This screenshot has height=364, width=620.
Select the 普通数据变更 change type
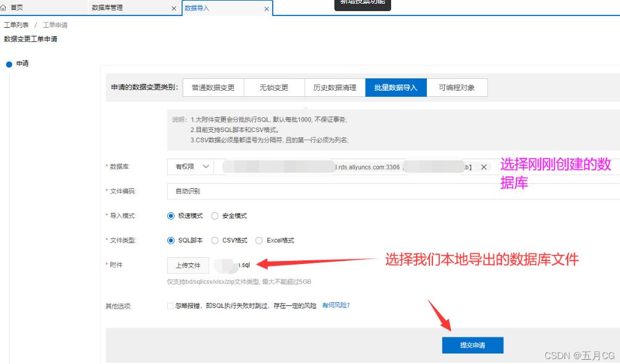(x=213, y=87)
